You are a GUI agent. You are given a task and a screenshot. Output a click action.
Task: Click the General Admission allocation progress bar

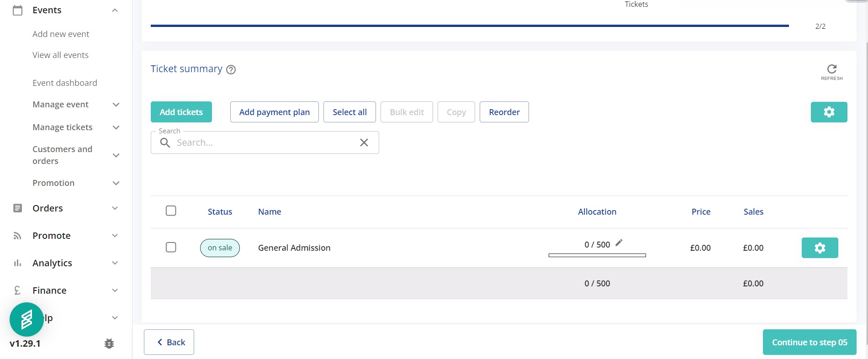[597, 255]
